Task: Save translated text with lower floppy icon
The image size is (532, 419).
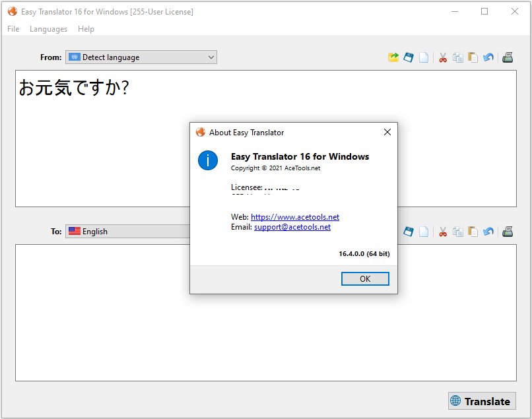Action: coord(409,232)
